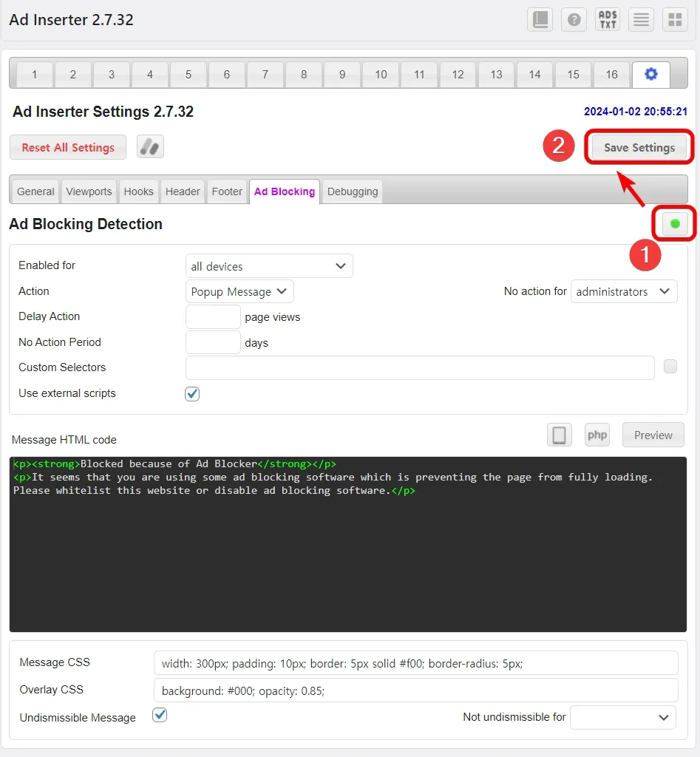Click the Preview button
The image size is (700, 757).
tap(653, 435)
